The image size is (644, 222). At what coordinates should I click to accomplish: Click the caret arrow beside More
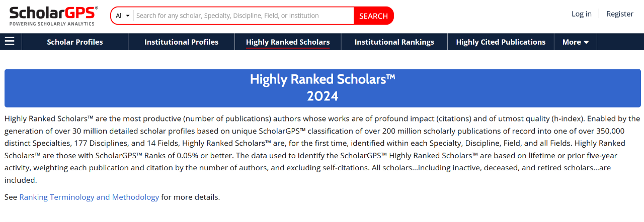click(x=586, y=43)
